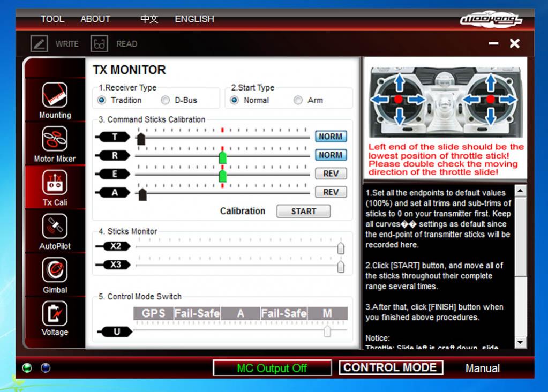Screen dimensions: 548x392
Task: Select the D-Bus receiver type
Action: pyautogui.click(x=166, y=100)
